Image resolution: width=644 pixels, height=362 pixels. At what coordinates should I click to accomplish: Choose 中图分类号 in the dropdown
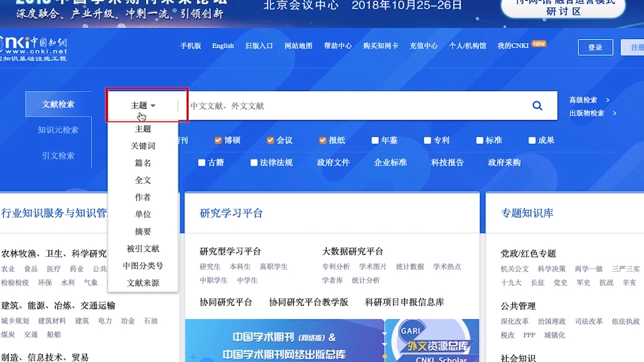(143, 266)
